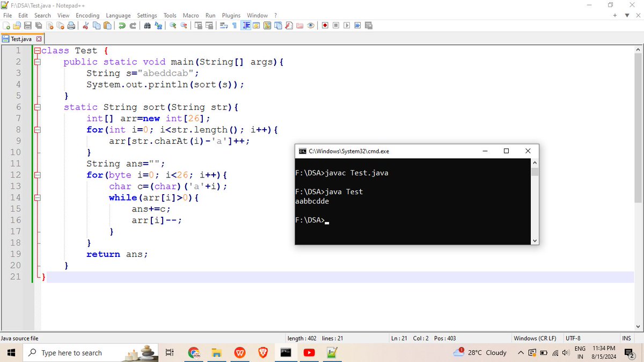Image resolution: width=644 pixels, height=362 pixels.
Task: Click the Playback macro icon
Action: click(347, 26)
